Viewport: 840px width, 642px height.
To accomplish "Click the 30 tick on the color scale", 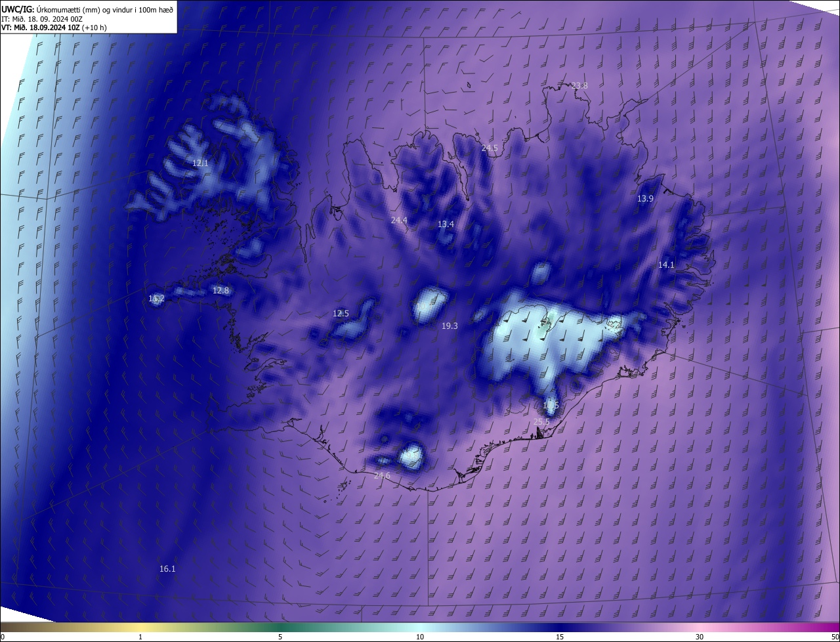I will [700, 637].
